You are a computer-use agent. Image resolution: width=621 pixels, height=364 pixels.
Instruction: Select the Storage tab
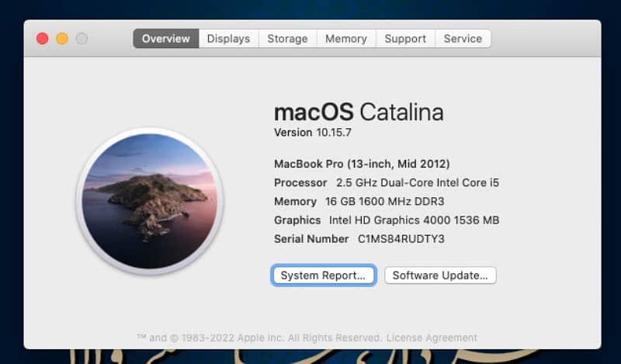(287, 39)
